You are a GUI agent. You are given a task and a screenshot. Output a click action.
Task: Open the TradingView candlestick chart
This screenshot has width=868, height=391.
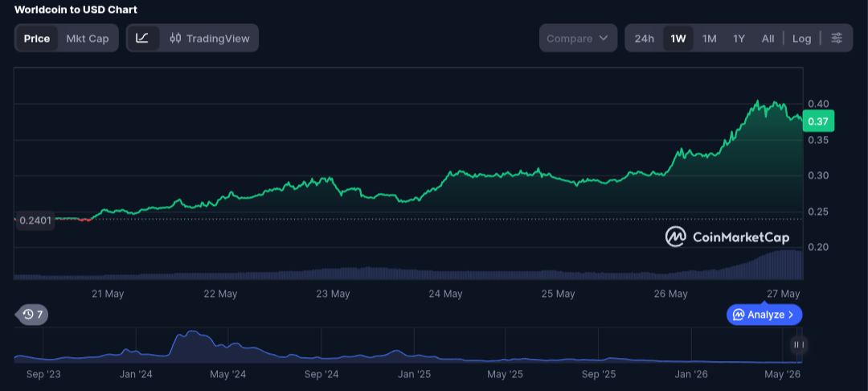click(210, 38)
